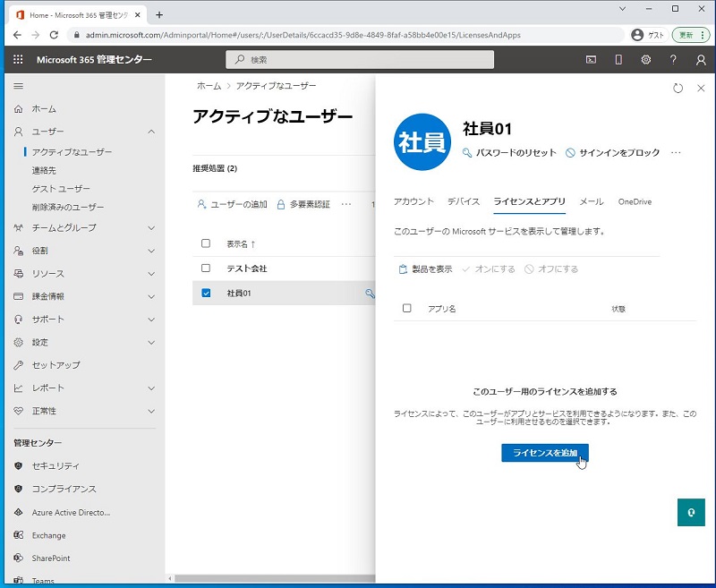Open a new browser tab
The width and height of the screenshot is (716, 588).
click(159, 15)
